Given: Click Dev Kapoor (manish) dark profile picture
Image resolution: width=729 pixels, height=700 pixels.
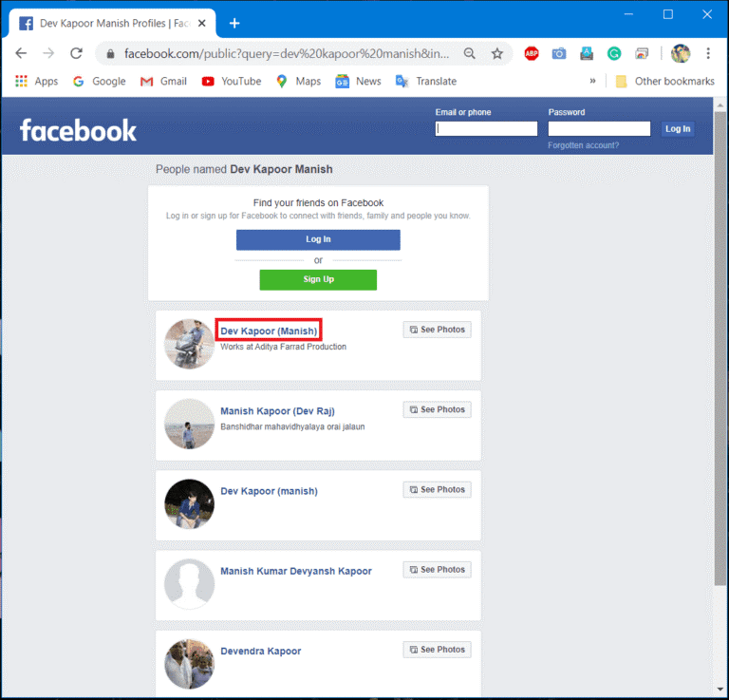Looking at the screenshot, I should point(189,503).
